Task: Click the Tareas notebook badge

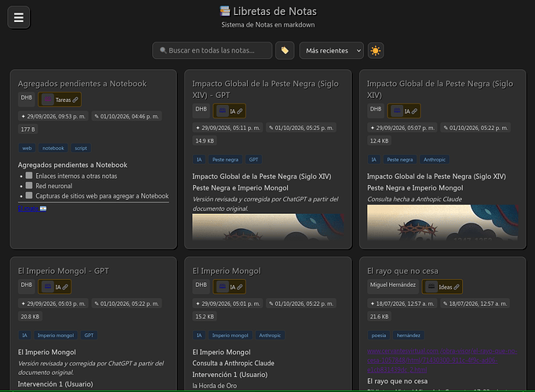Action: point(60,100)
